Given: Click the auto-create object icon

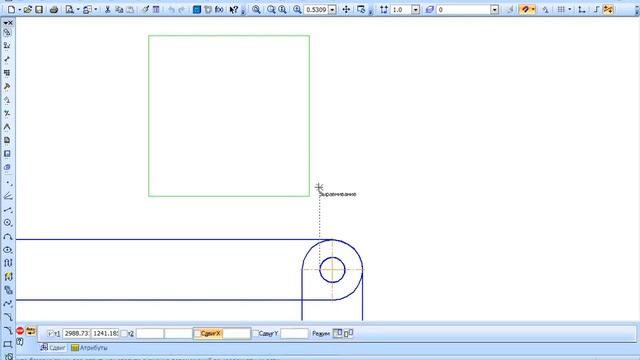Looking at the screenshot, I should click(31, 331).
